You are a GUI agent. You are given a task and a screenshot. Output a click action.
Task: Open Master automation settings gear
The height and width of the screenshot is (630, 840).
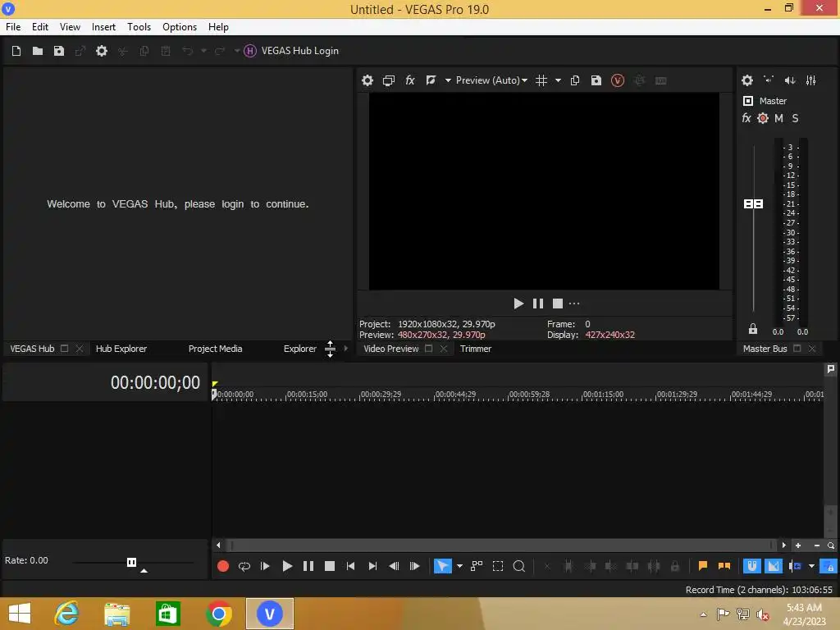pos(763,118)
